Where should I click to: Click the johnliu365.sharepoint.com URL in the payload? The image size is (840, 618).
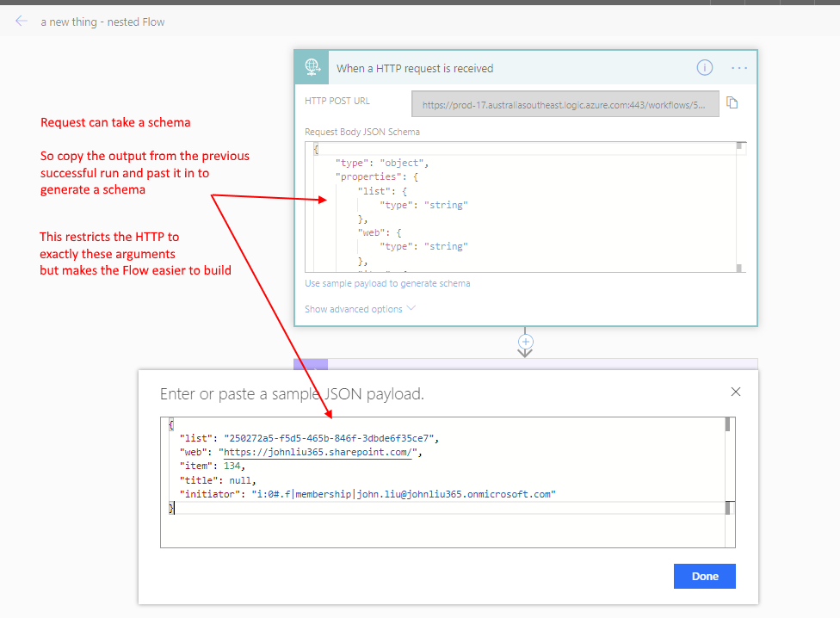[x=320, y=452]
